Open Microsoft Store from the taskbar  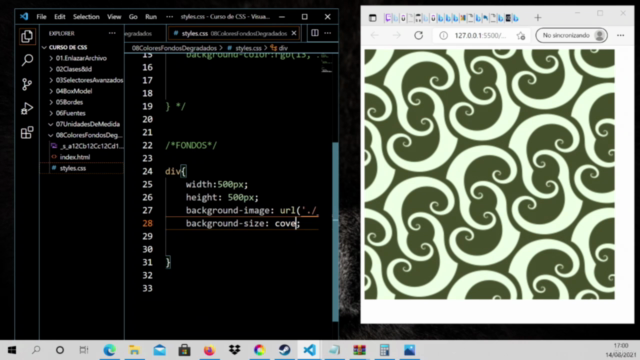[184, 350]
